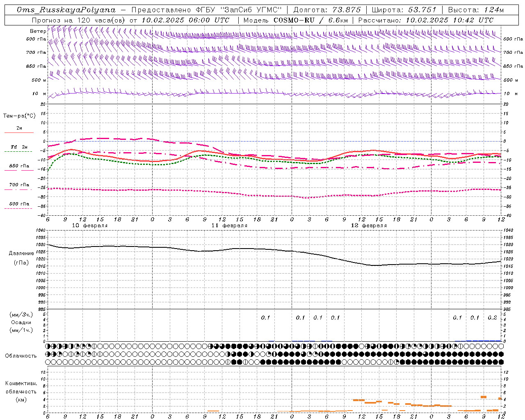The height and width of the screenshot is (420, 525).
Task: Click the (км) unit label under convective cloudiness
Action: 21,399
